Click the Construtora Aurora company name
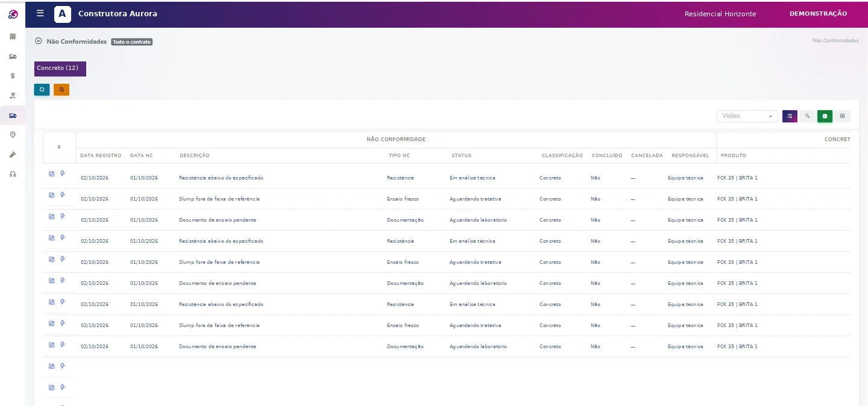The height and width of the screenshot is (406, 868). coord(118,14)
